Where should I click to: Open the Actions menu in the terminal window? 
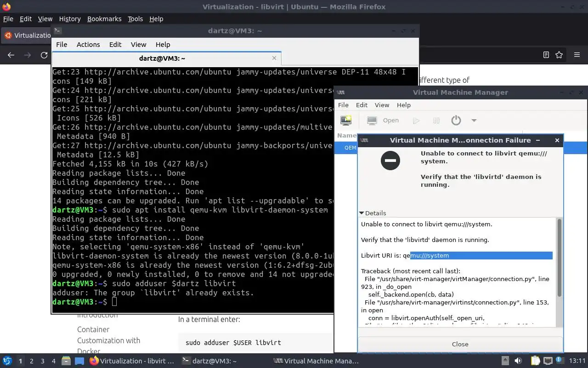point(88,45)
